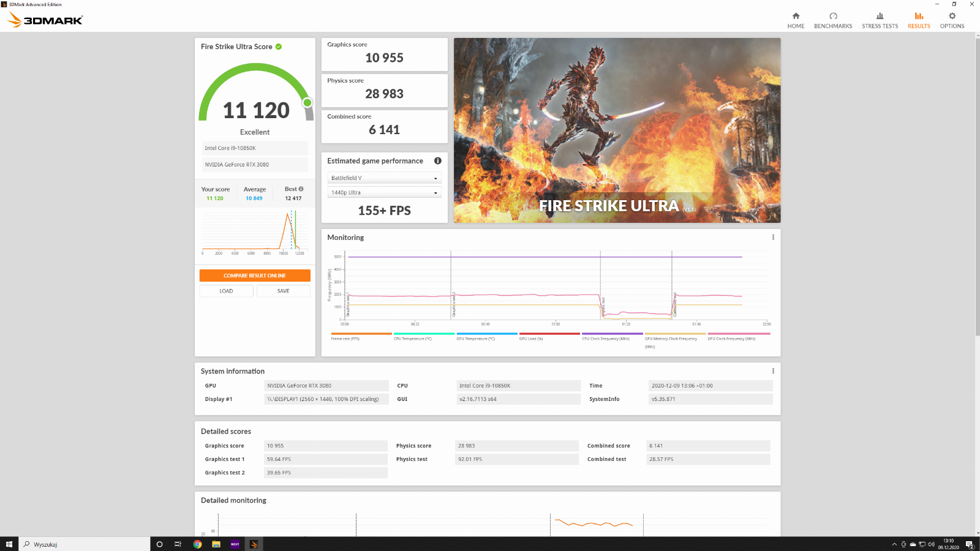980x551 pixels.
Task: Click the green validated score checkmark
Action: [x=279, y=47]
